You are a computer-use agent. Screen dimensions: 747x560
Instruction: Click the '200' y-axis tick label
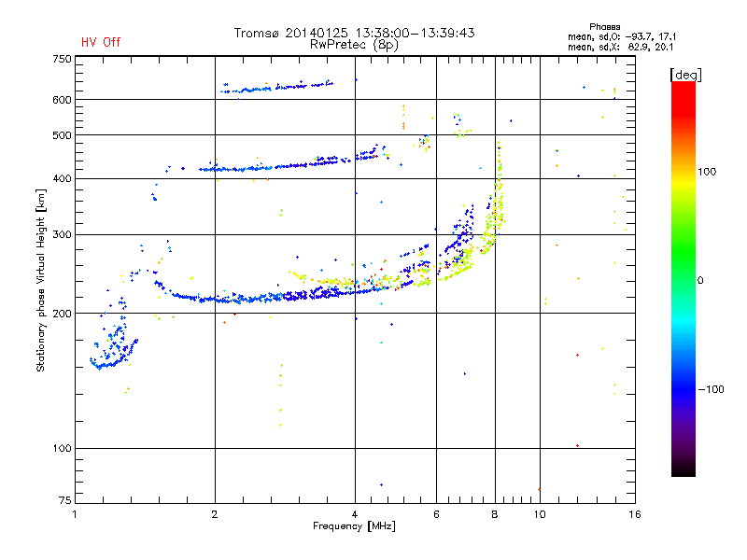coord(62,314)
